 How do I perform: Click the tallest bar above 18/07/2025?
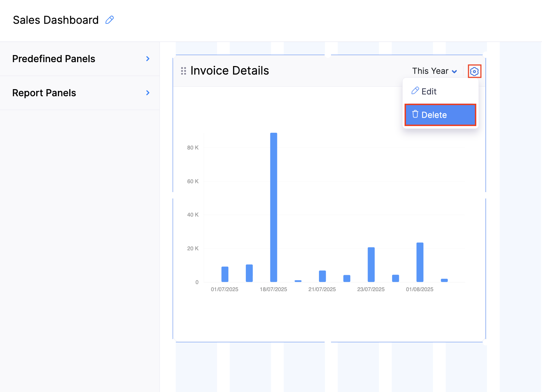[273, 207]
